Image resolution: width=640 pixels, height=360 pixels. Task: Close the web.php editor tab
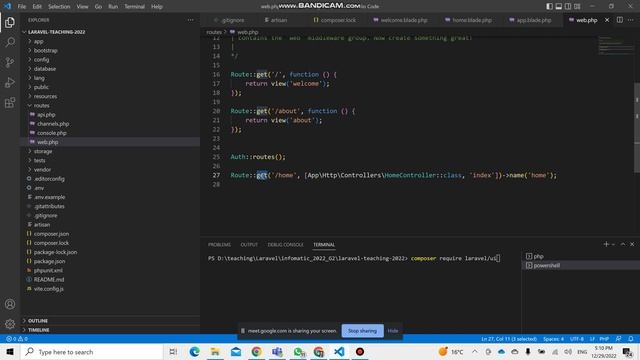coord(607,20)
